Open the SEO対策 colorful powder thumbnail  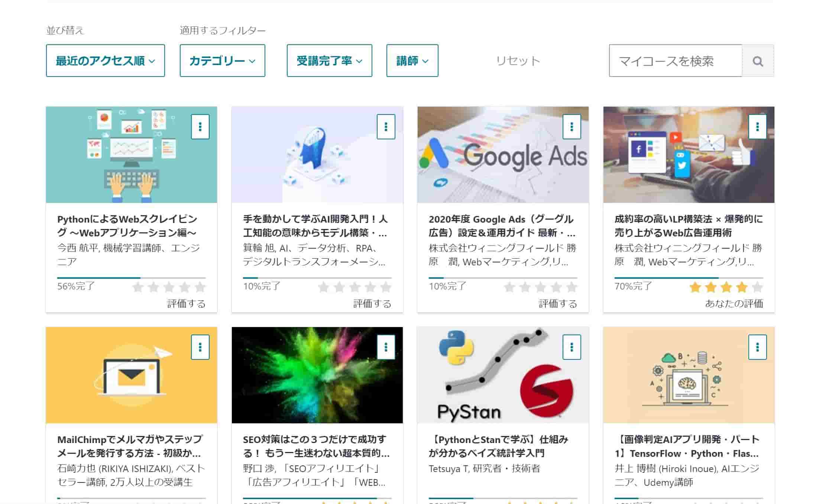(317, 375)
